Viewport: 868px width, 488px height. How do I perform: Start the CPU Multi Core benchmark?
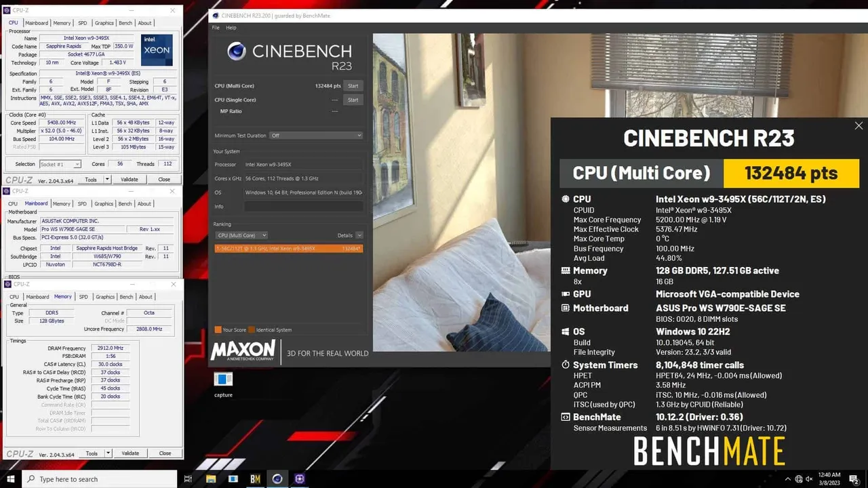(x=353, y=85)
